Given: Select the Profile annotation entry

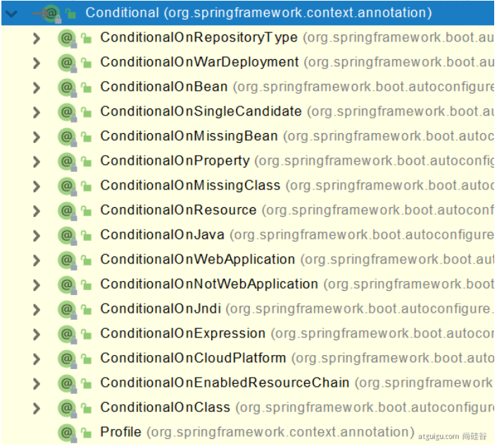Looking at the screenshot, I should click(121, 432).
